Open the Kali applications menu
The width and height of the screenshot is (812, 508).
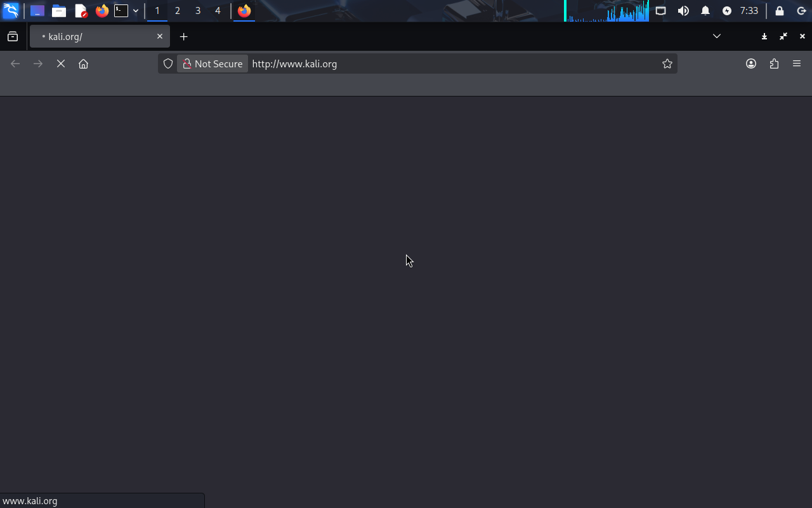click(11, 11)
